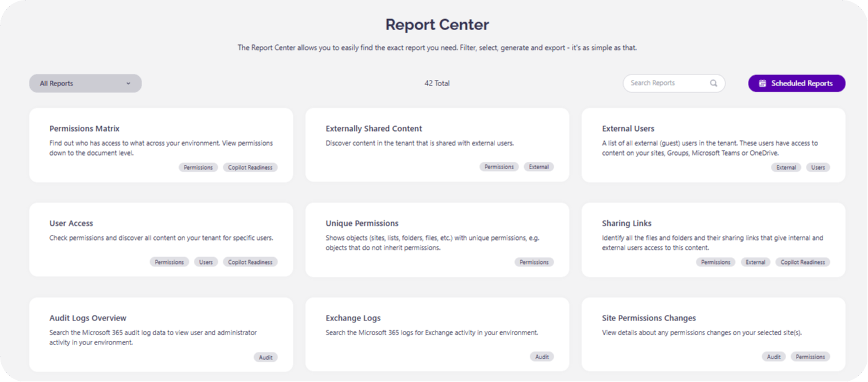
Task: Open the Scheduled Reports view
Action: coord(796,83)
